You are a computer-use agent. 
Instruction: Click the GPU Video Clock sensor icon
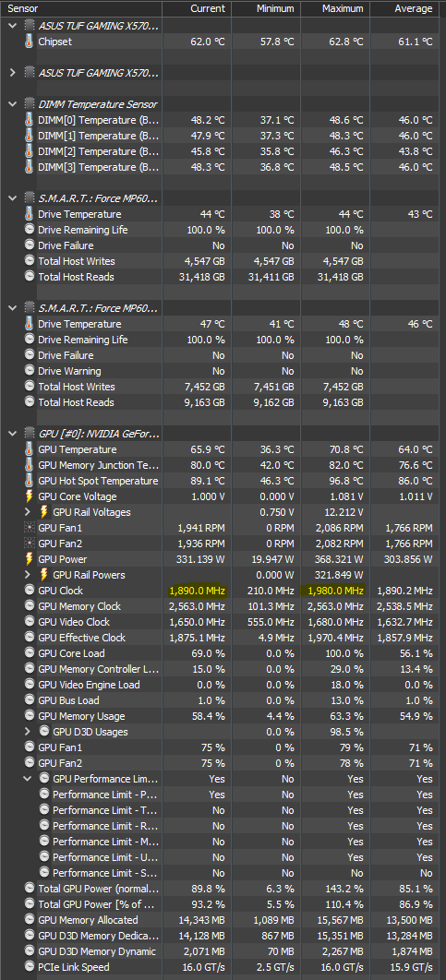30,622
